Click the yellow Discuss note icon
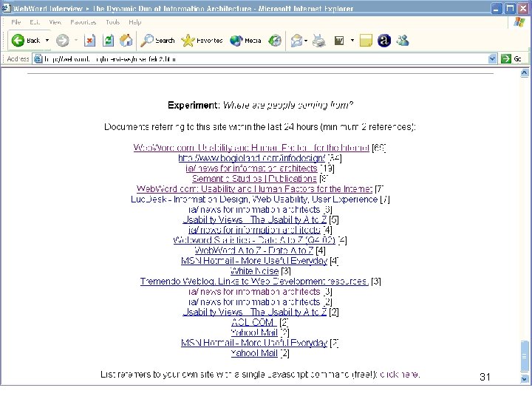 [x=366, y=41]
